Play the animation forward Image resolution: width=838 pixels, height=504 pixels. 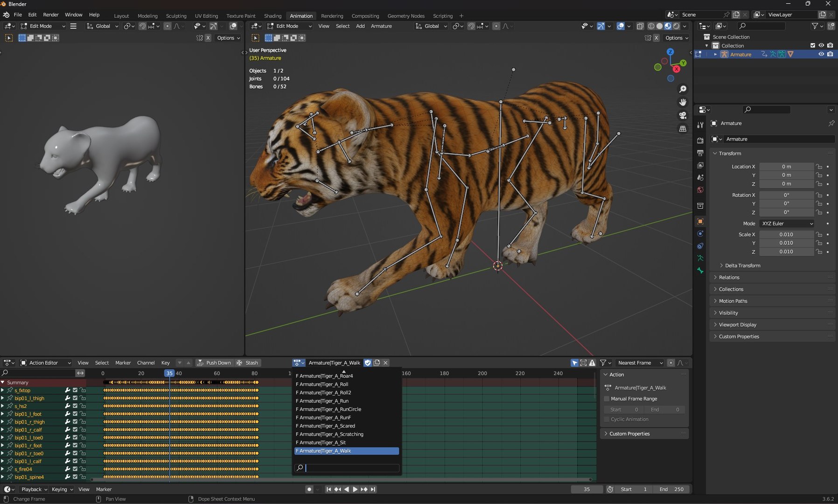355,489
